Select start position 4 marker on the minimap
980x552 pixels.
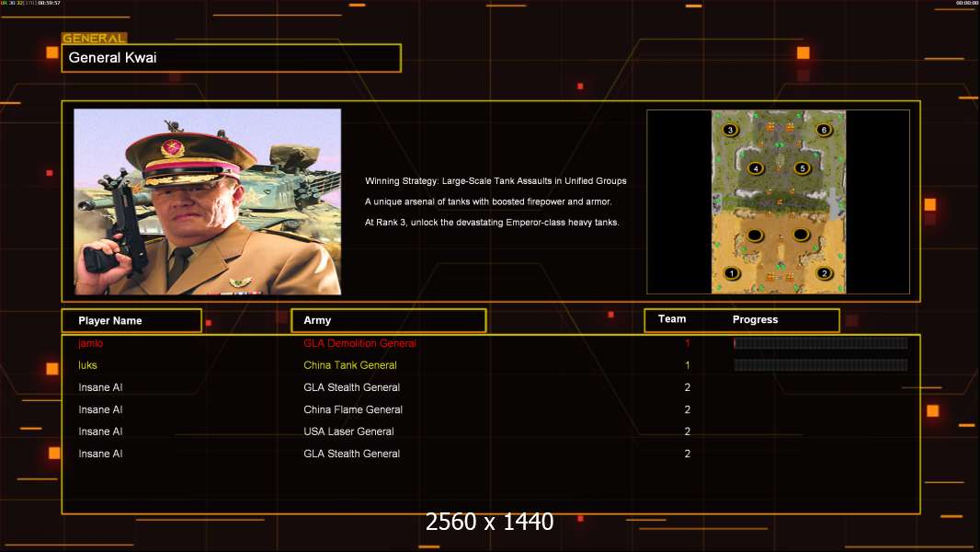click(x=756, y=168)
